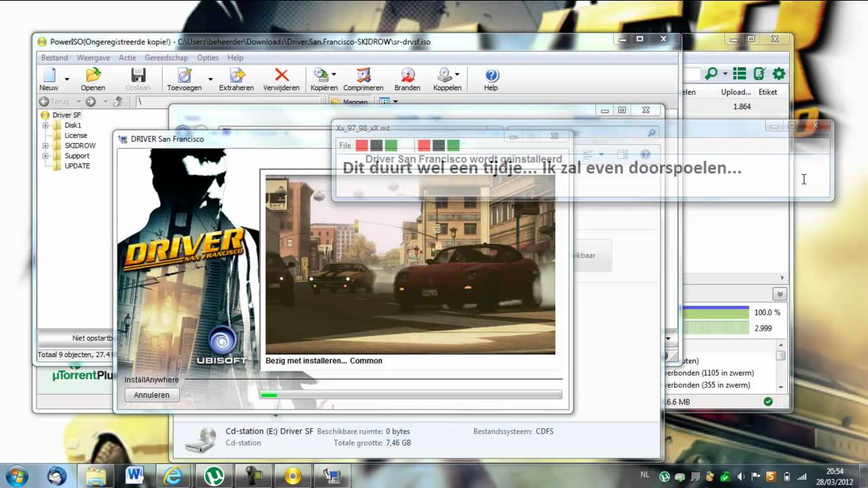Open the Opties menu

208,58
